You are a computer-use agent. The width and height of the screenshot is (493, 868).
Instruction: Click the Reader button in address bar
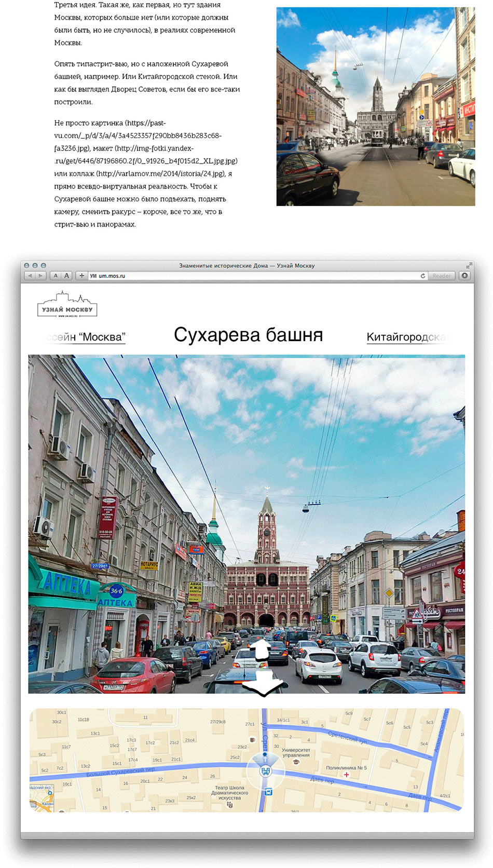point(442,276)
